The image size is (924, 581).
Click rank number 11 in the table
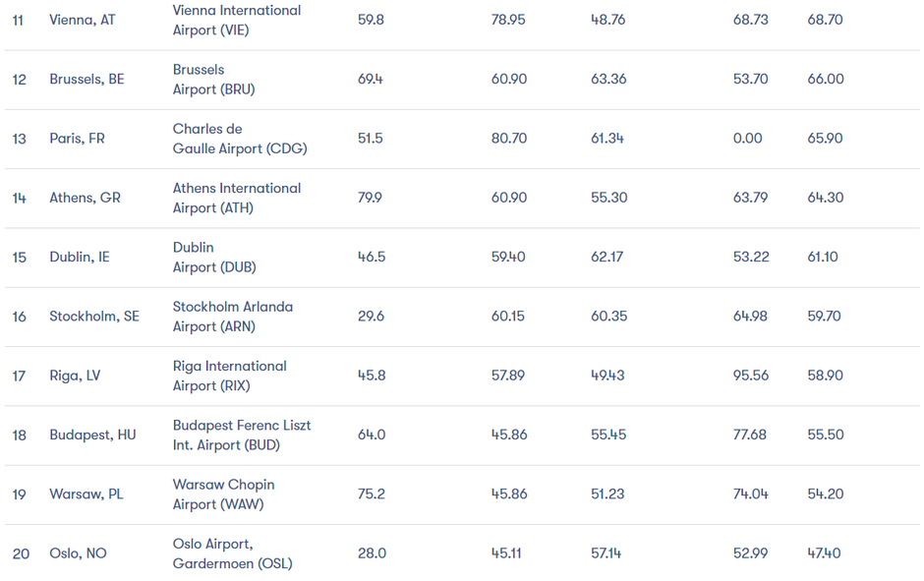click(x=19, y=20)
